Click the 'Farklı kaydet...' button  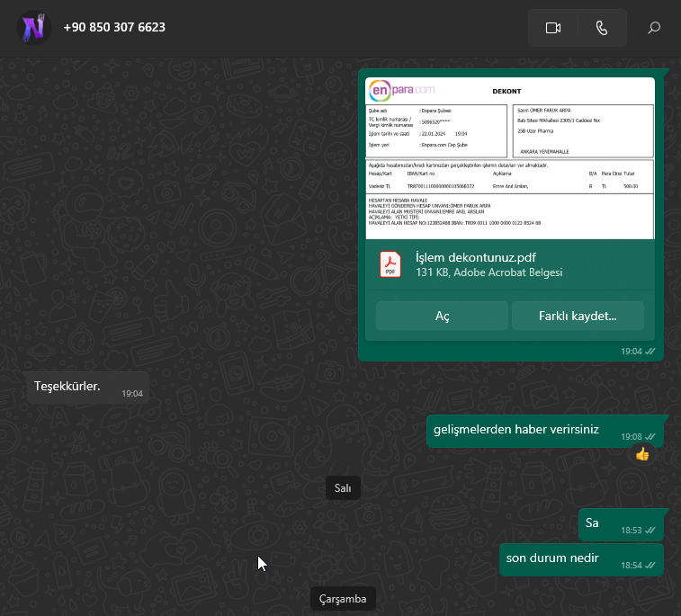click(x=578, y=316)
